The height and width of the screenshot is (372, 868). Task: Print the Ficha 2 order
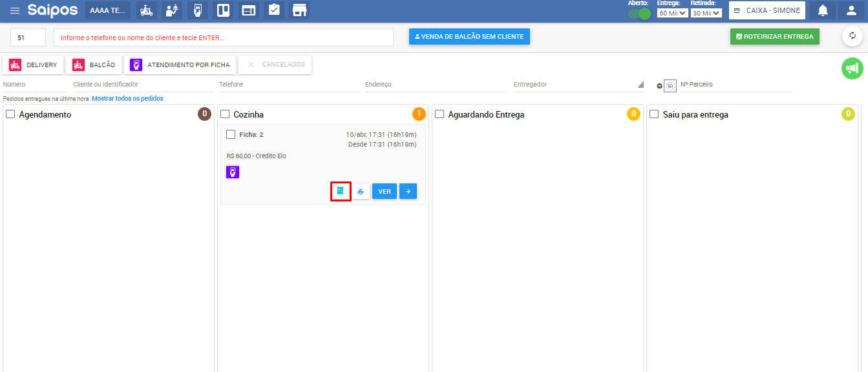pyautogui.click(x=361, y=191)
